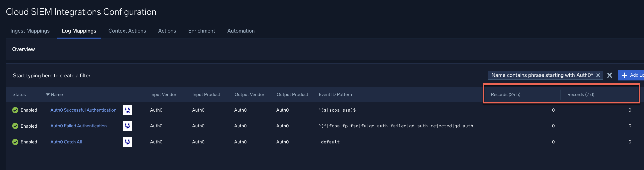The width and height of the screenshot is (644, 170).
Task: Sort by Records (7 d) column header
Action: (x=580, y=95)
